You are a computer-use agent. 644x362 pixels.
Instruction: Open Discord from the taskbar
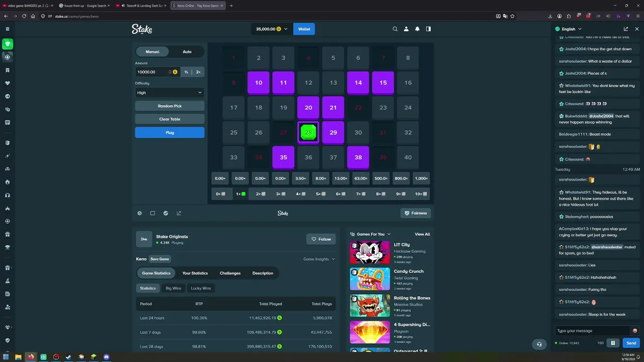pos(106,357)
